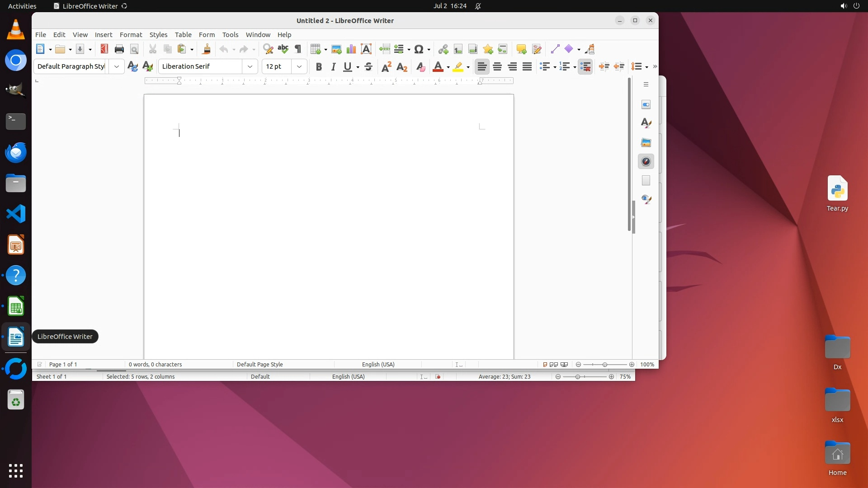The height and width of the screenshot is (488, 868).
Task: Open the Format menu
Action: [131, 34]
